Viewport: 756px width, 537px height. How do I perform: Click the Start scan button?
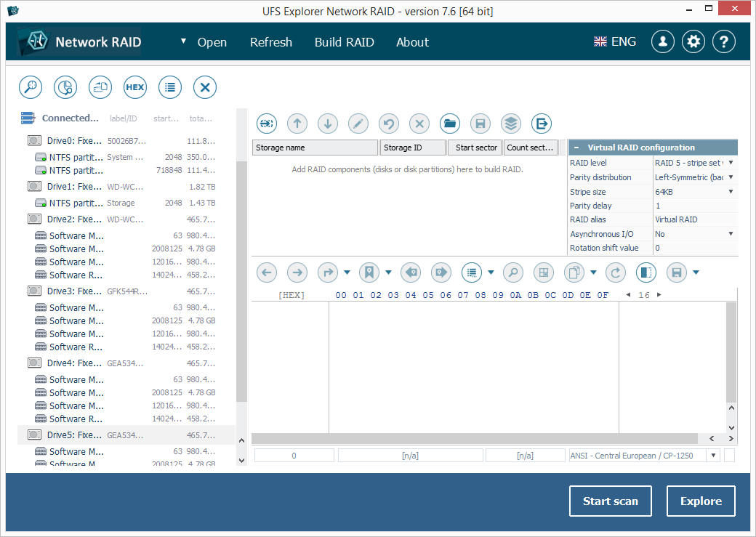coord(611,501)
